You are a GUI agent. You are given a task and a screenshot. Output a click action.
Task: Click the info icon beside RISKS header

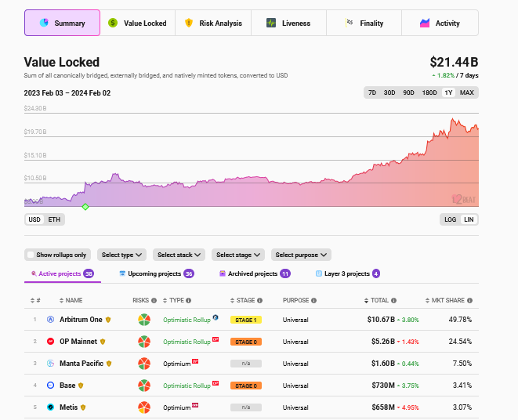[154, 300]
